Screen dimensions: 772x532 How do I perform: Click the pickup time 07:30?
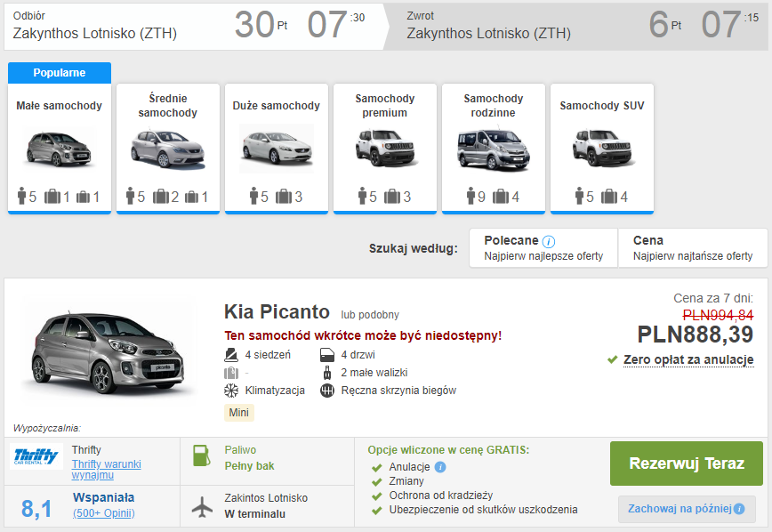(336, 25)
